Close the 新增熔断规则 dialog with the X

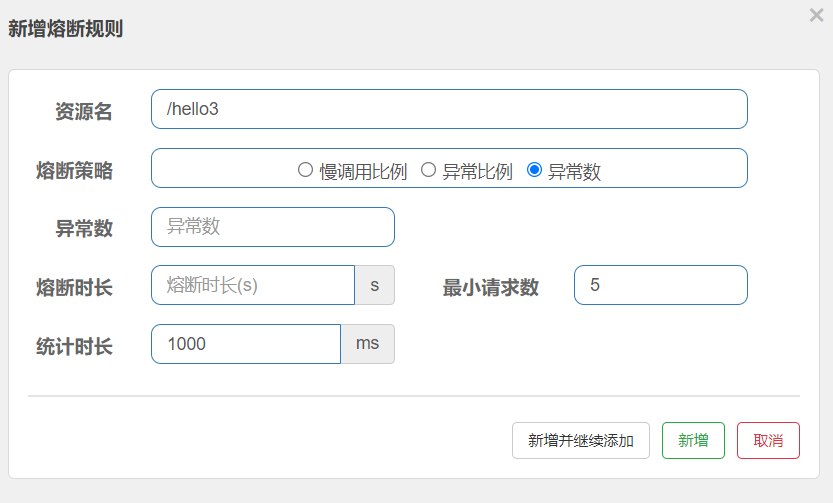[817, 15]
